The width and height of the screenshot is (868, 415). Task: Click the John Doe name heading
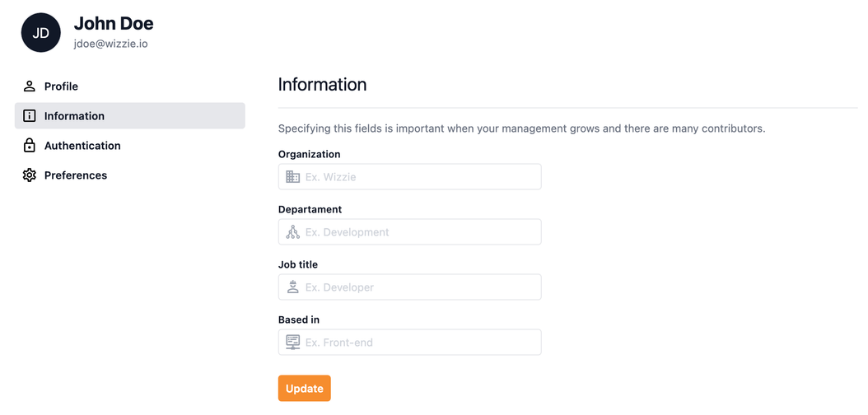114,24
